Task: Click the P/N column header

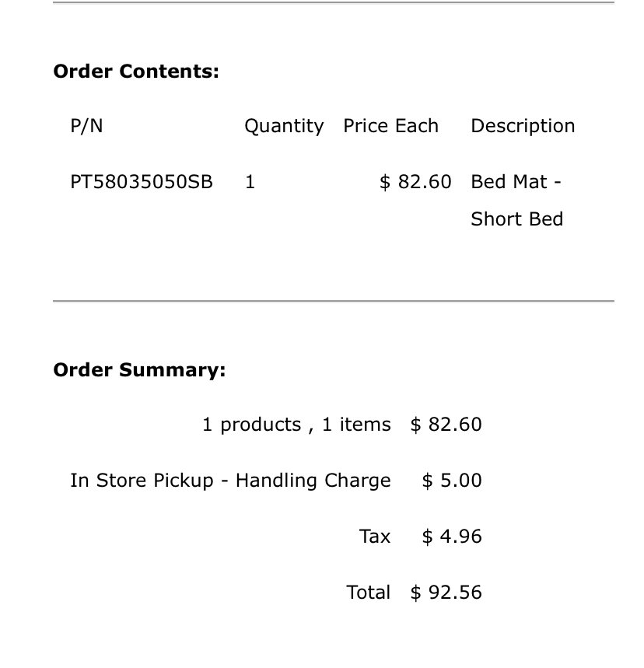Action: click(x=86, y=126)
